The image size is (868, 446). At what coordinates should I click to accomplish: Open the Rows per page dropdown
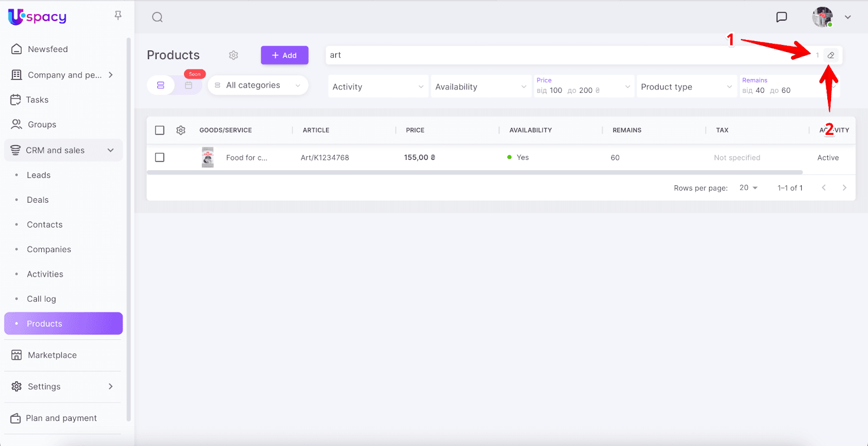(748, 188)
